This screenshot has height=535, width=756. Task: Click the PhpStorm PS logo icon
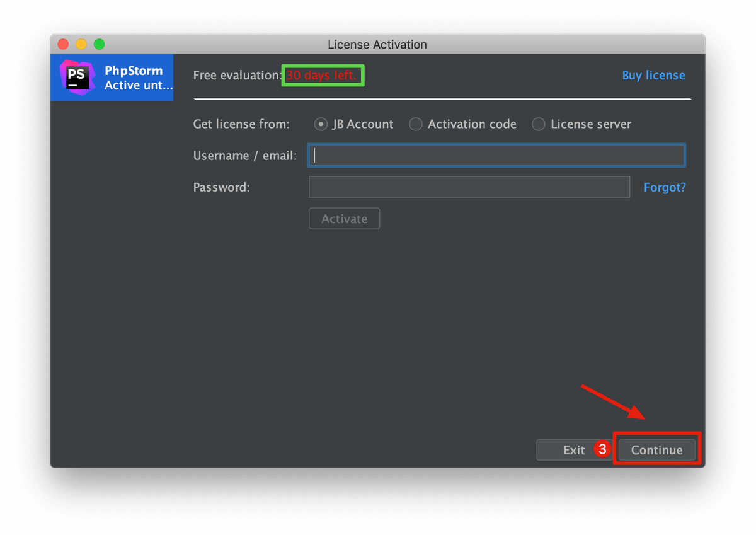click(77, 78)
